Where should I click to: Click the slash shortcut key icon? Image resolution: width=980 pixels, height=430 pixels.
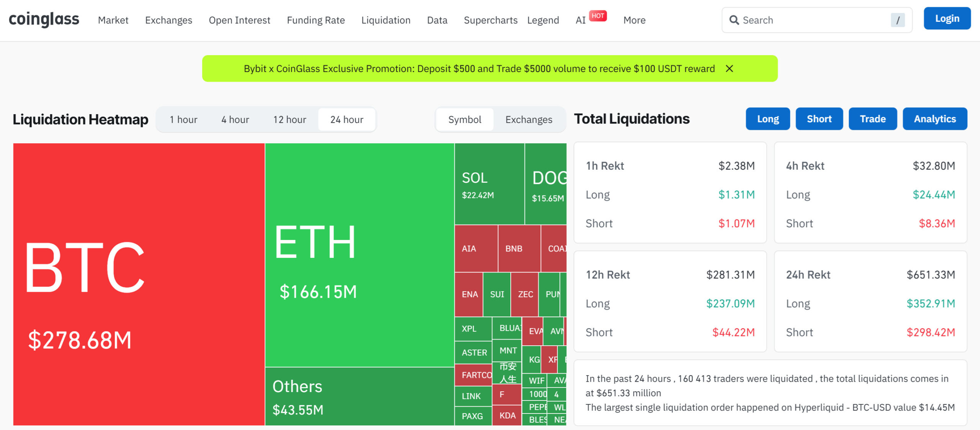pos(898,20)
